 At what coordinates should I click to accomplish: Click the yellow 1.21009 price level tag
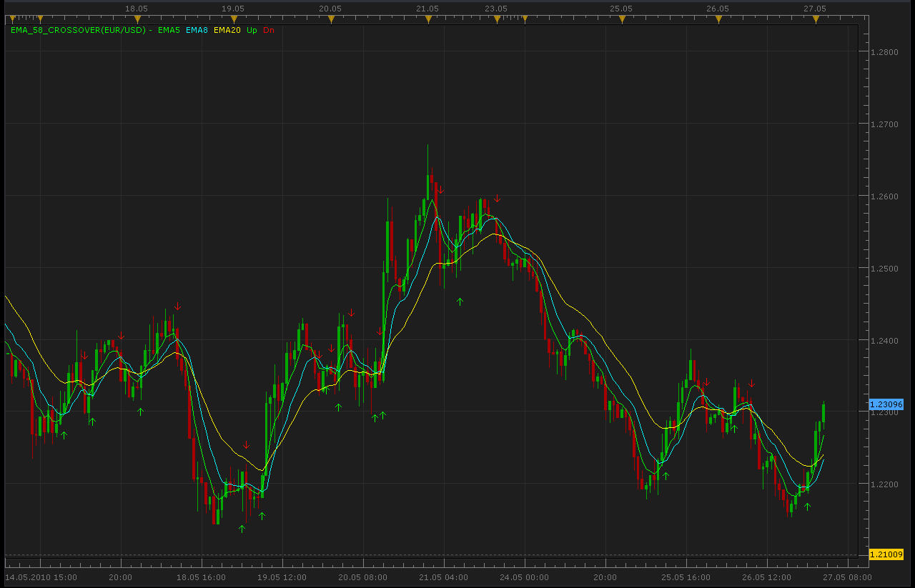click(x=886, y=554)
